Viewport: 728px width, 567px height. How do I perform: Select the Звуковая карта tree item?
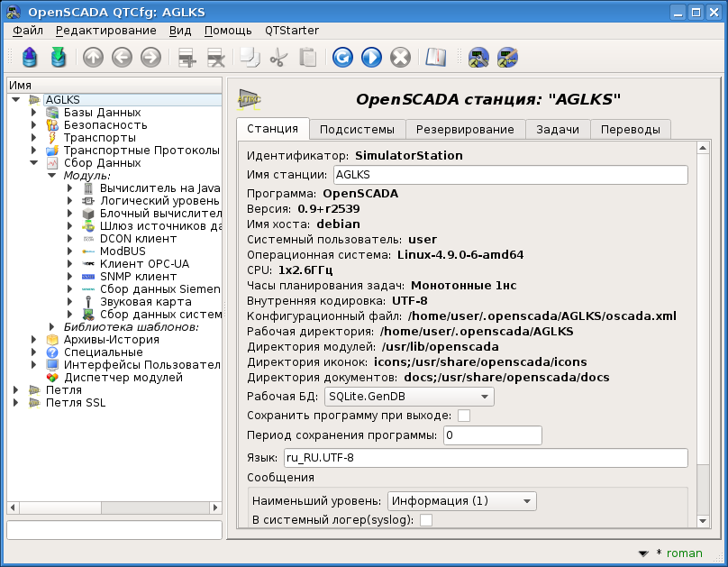(x=146, y=302)
